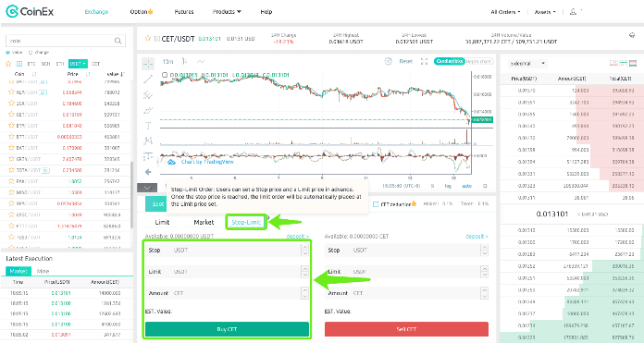The height and width of the screenshot is (343, 644).
Task: Click the Sell CET button
Action: coord(406,329)
